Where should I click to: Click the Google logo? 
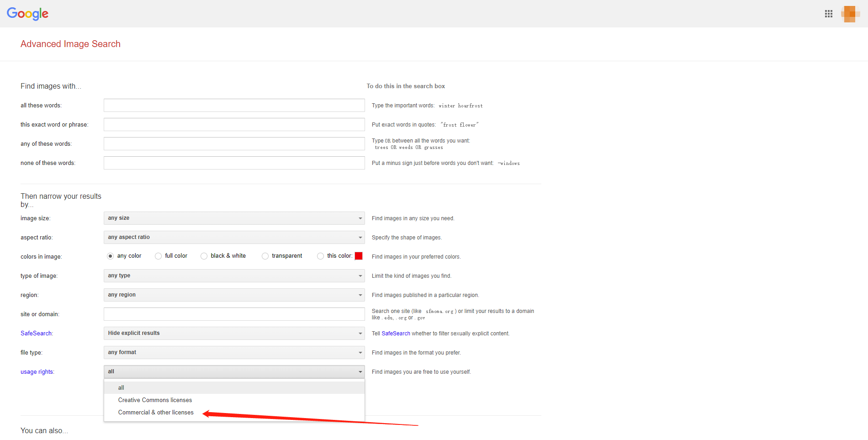pyautogui.click(x=27, y=14)
